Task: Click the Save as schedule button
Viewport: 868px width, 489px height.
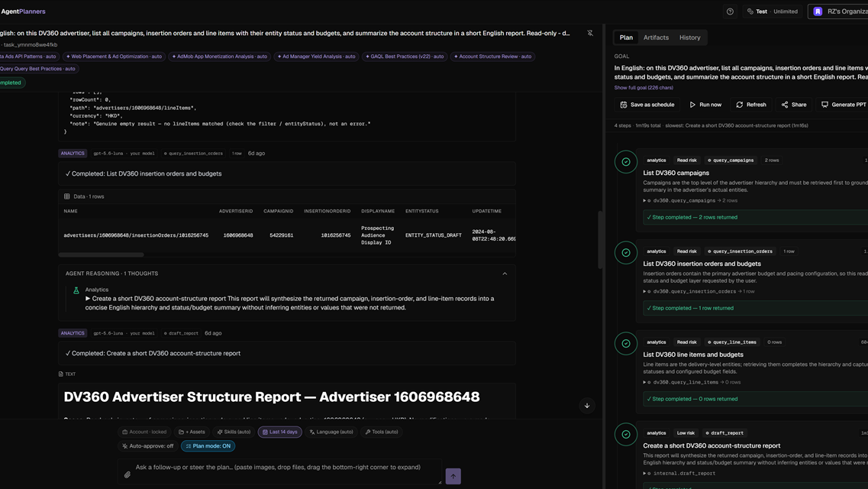Action: 647,105
